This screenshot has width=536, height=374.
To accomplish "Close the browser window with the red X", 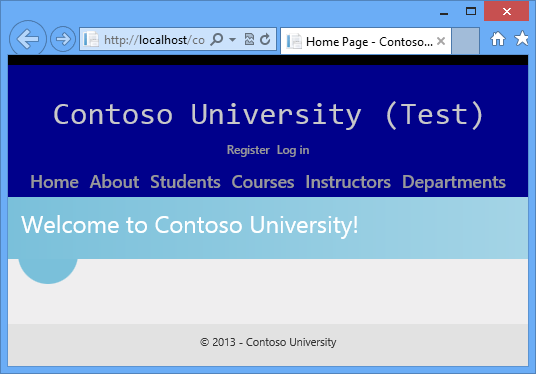I will pyautogui.click(x=507, y=11).
